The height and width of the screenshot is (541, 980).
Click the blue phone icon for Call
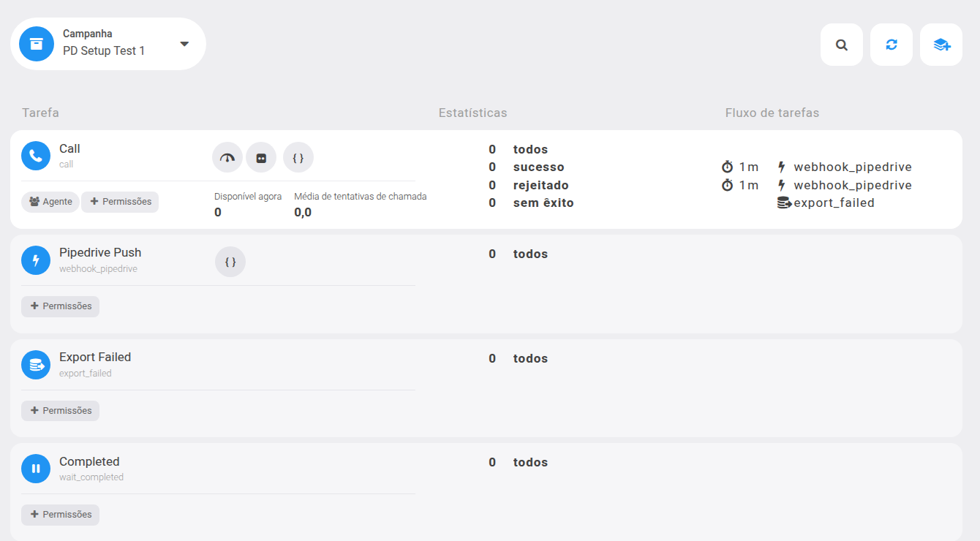click(x=36, y=156)
